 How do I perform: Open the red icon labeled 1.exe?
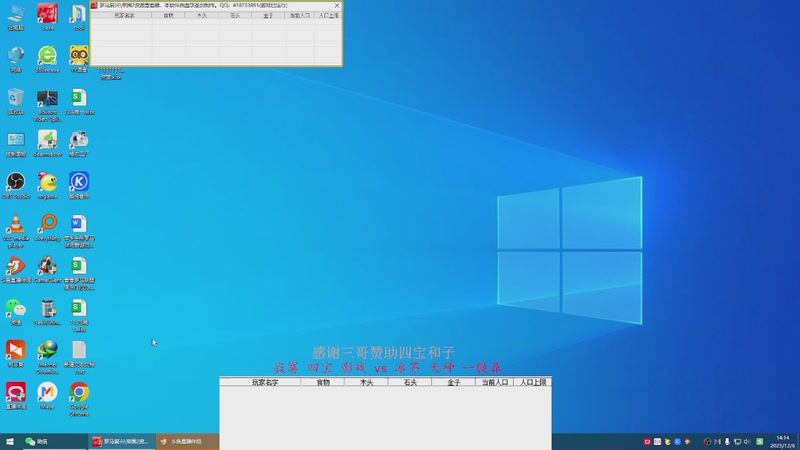tap(47, 17)
